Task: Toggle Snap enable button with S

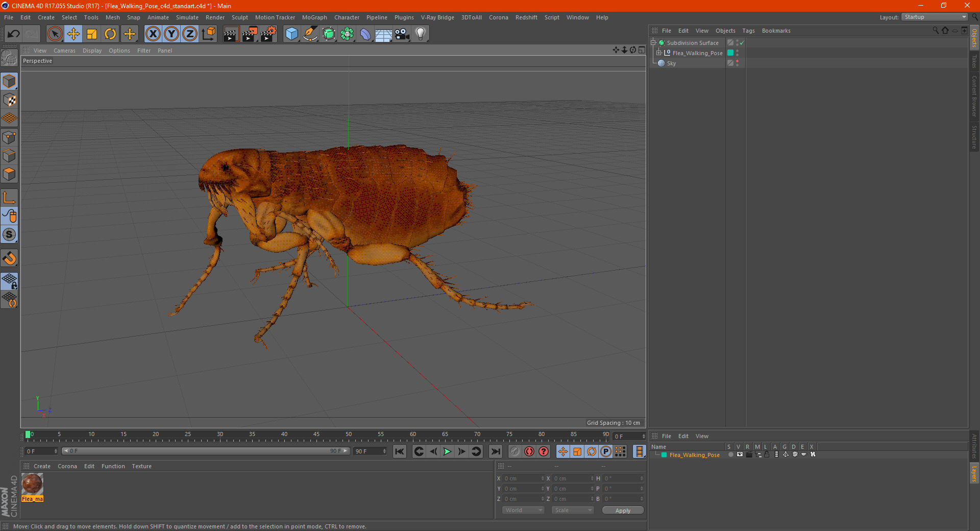Action: (x=9, y=234)
